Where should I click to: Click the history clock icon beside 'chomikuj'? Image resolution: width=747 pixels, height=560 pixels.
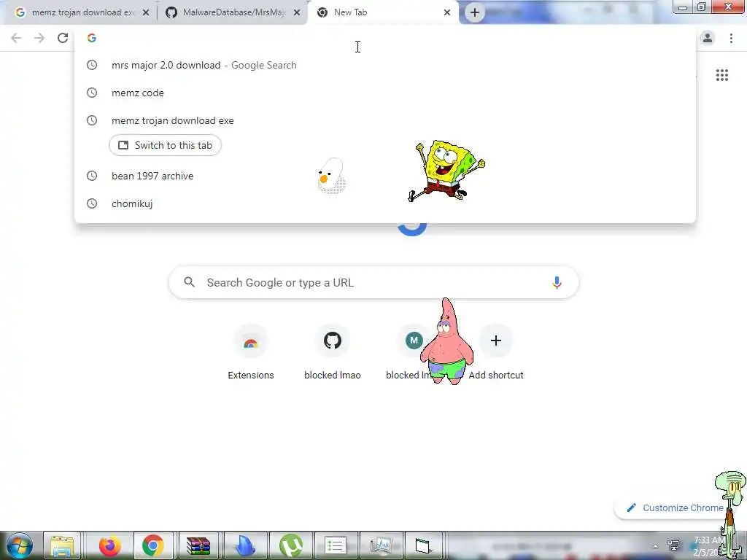tap(91, 203)
